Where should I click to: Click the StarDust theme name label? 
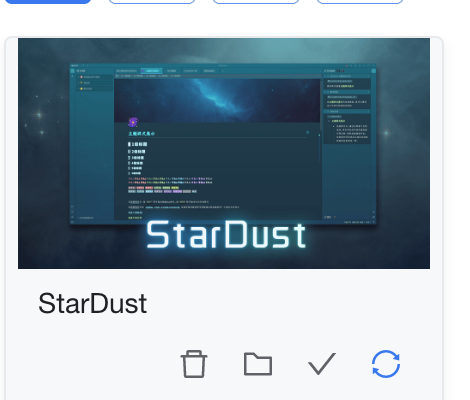click(93, 303)
